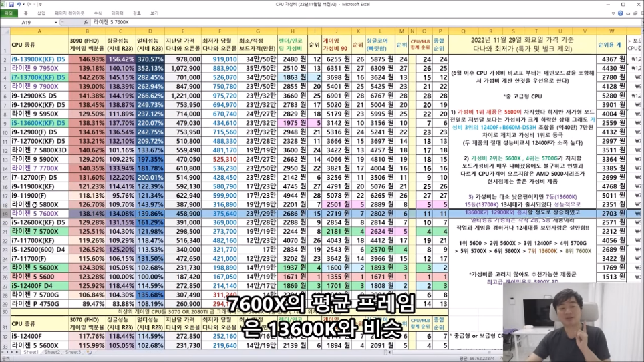The height and width of the screenshot is (362, 644).
Task: Click cell i9-13900K(KF) D5
Action: [x=39, y=59]
